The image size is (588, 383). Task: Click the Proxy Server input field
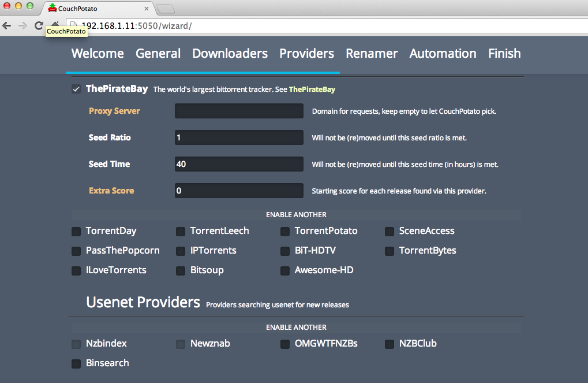[x=239, y=111]
